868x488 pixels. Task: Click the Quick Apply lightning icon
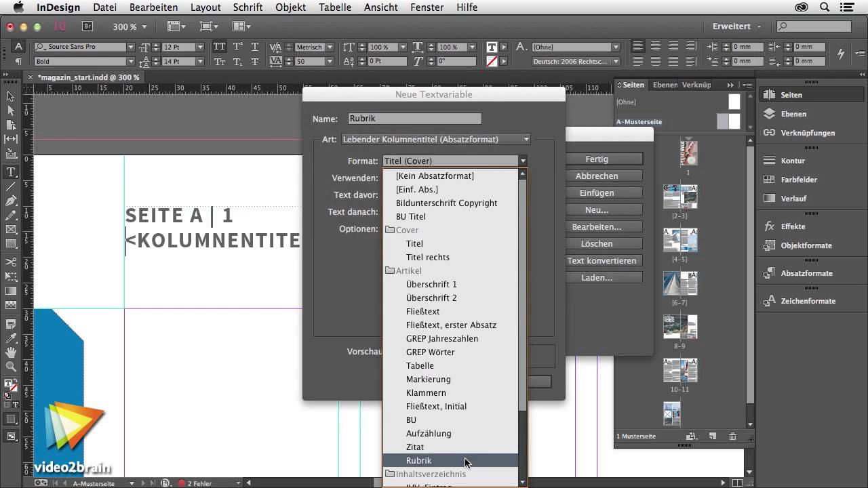coord(841,54)
